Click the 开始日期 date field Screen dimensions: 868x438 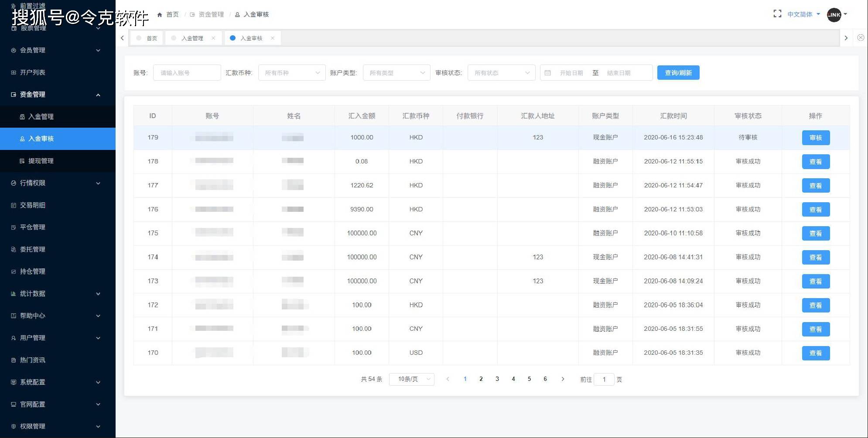pyautogui.click(x=571, y=73)
